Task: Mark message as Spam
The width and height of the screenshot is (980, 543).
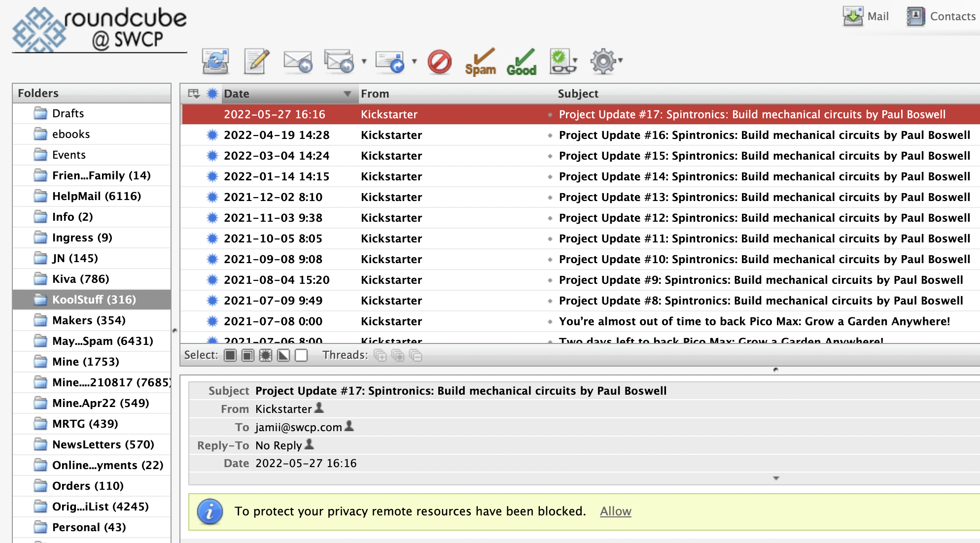Action: coord(480,62)
